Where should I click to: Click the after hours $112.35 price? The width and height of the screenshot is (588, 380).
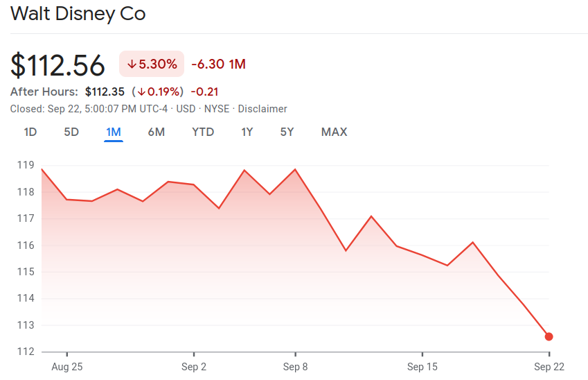(x=105, y=92)
